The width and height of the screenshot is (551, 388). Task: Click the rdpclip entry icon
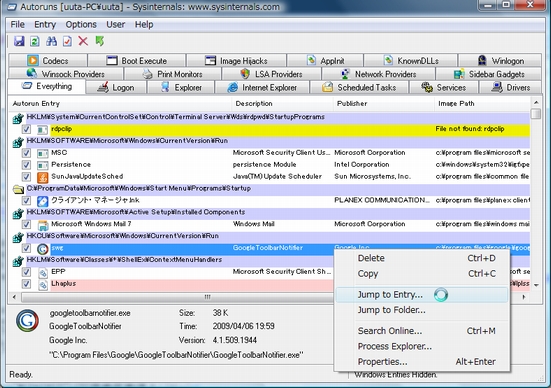click(43, 130)
